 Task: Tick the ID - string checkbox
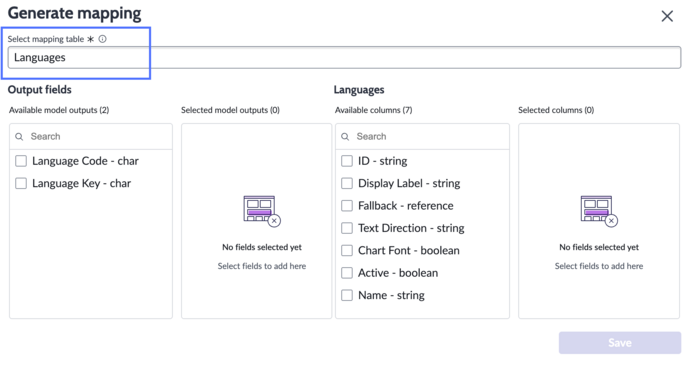click(x=347, y=161)
